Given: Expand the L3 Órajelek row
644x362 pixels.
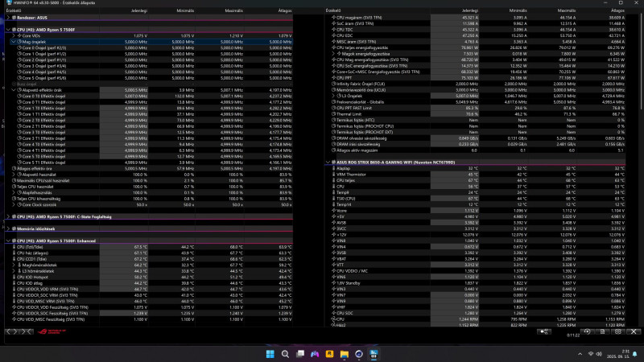Looking at the screenshot, I should click(333, 96).
